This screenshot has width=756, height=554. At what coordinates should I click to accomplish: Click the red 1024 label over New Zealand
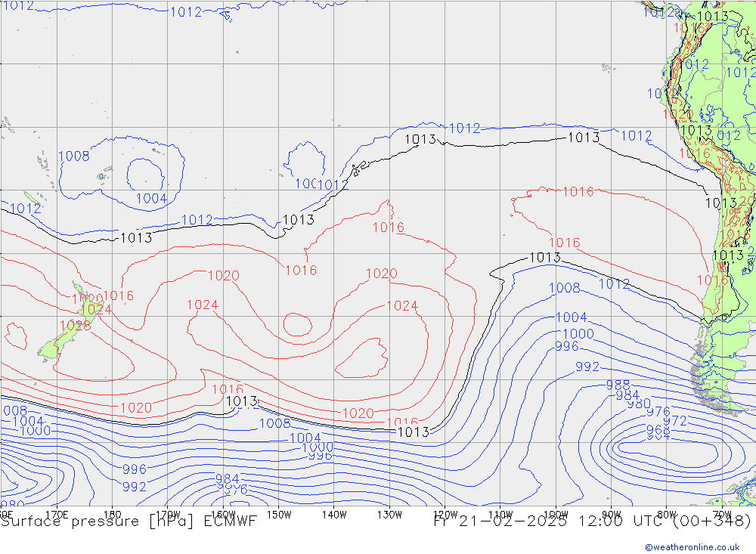coord(97,309)
